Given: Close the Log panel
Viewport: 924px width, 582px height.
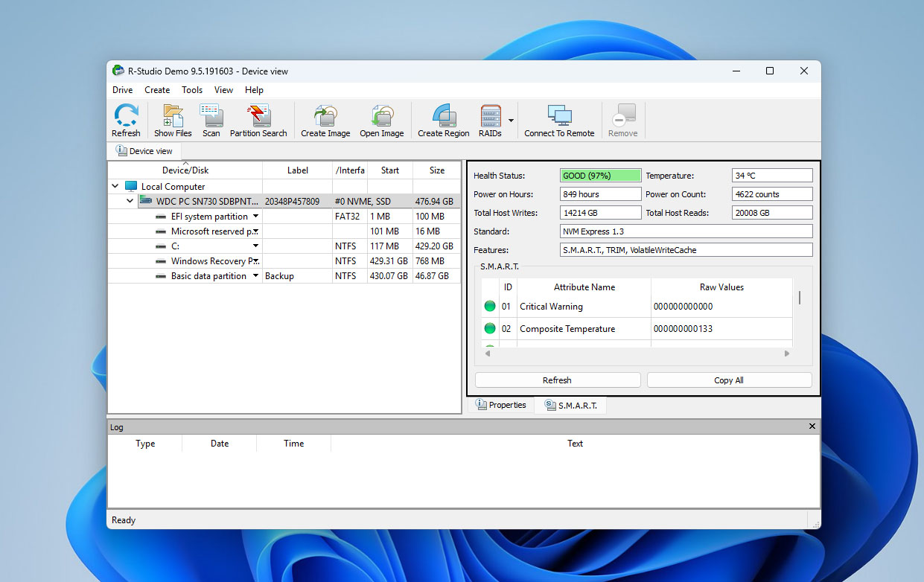Looking at the screenshot, I should [x=812, y=426].
